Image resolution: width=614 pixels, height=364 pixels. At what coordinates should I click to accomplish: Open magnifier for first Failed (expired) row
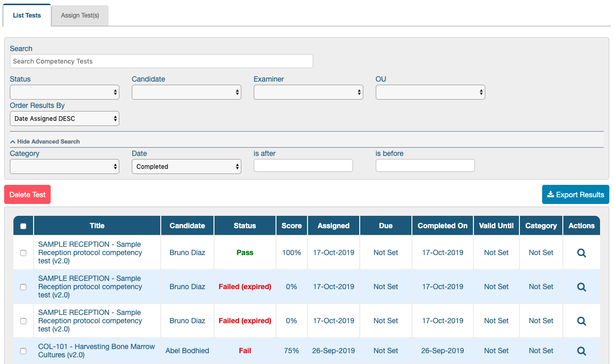(581, 287)
